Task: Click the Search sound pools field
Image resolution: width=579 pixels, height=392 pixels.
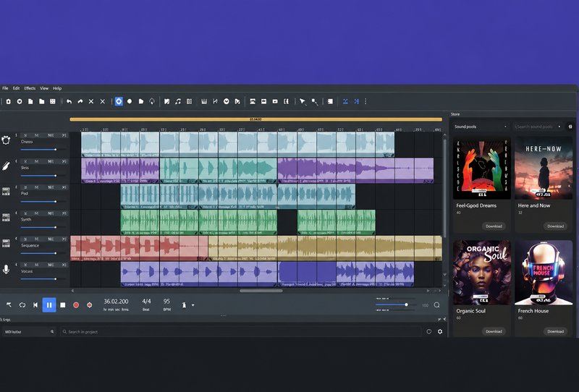Action: [538, 127]
